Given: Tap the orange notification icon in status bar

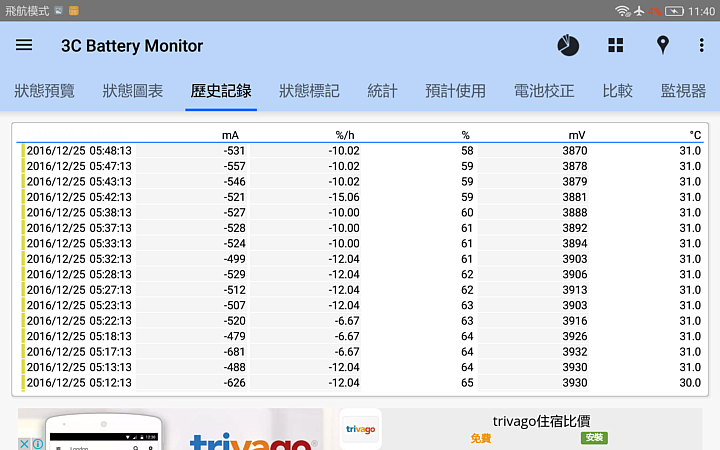Looking at the screenshot, I should [x=73, y=11].
